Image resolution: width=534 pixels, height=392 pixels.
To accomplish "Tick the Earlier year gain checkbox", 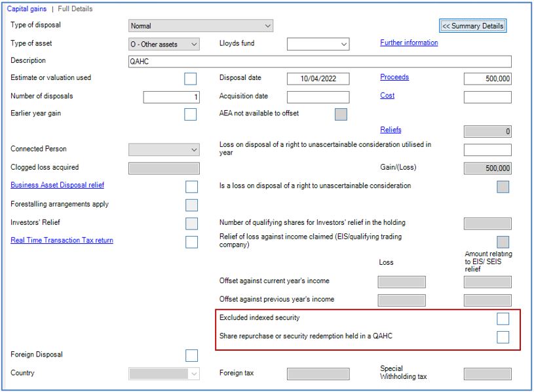I will coord(191,115).
